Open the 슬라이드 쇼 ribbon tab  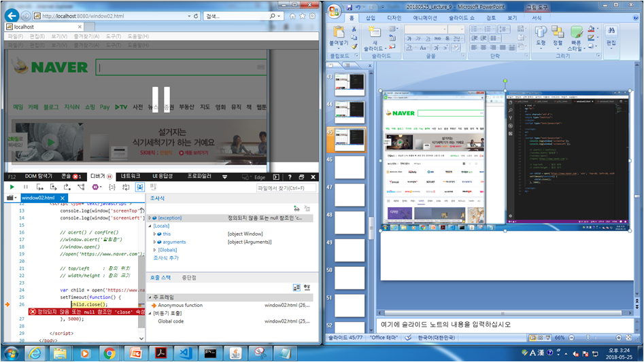(x=462, y=18)
